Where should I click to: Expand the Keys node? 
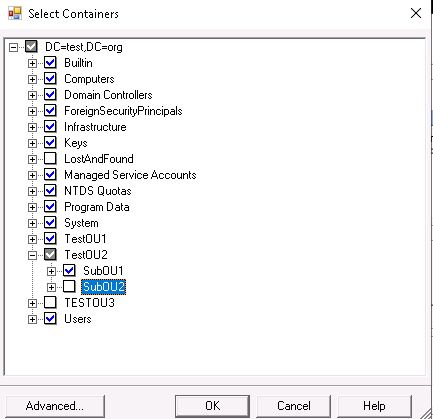click(x=32, y=143)
